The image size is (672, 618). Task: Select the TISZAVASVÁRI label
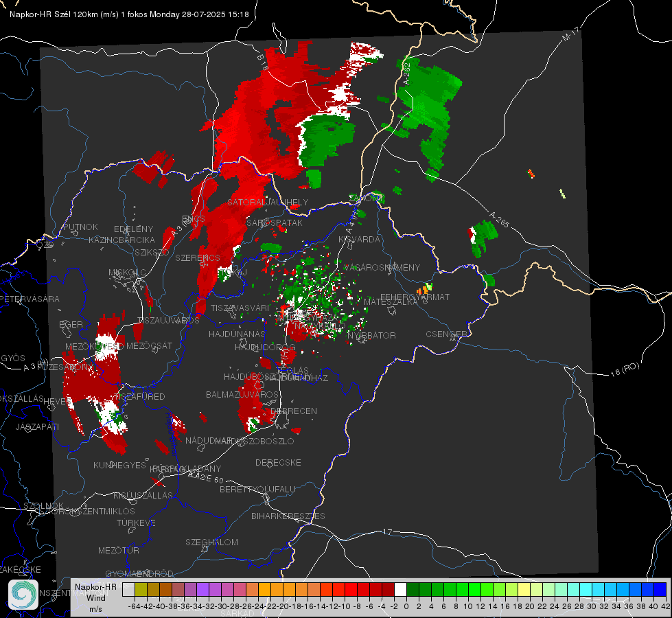[x=240, y=308]
